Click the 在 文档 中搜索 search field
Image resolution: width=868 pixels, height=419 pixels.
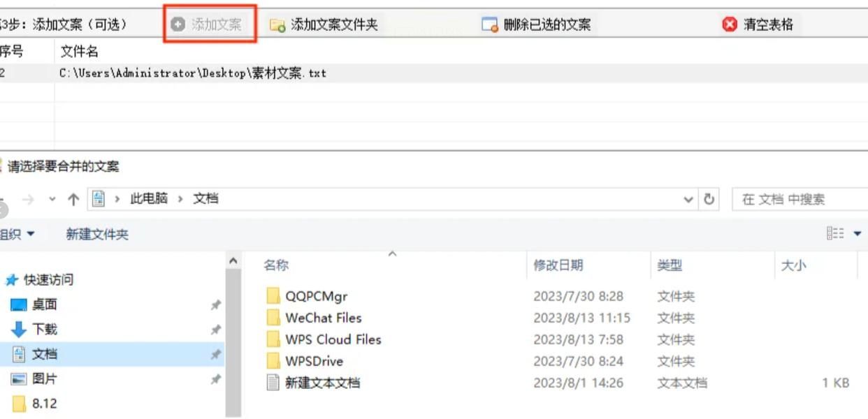[x=800, y=199]
